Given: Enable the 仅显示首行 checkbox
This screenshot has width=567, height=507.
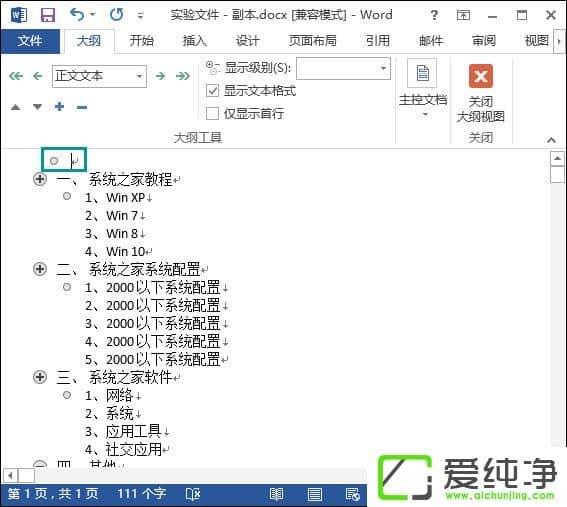Looking at the screenshot, I should [x=212, y=113].
